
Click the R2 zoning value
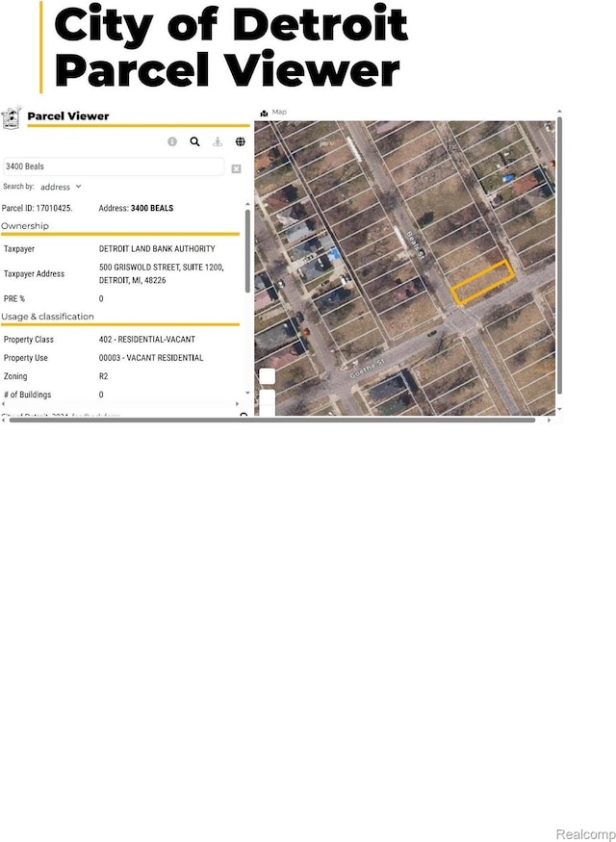click(104, 376)
